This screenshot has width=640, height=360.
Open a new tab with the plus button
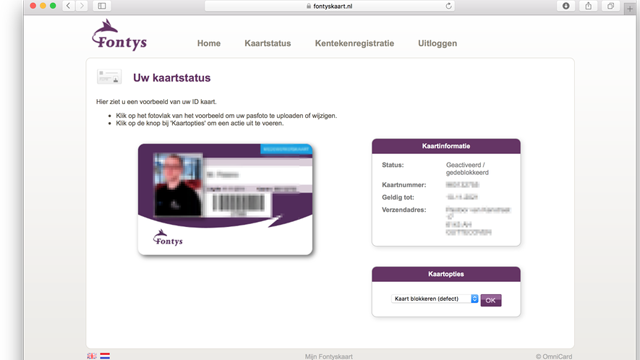pyautogui.click(x=630, y=8)
